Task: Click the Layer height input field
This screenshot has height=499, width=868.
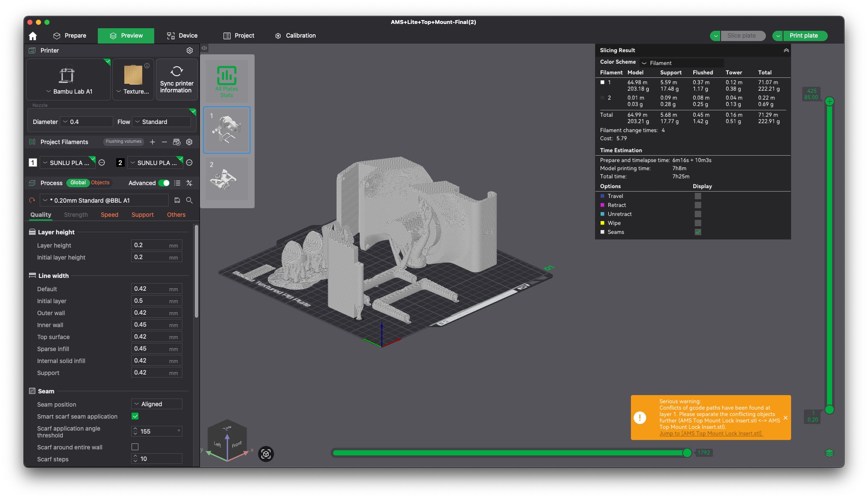Action: click(x=156, y=245)
